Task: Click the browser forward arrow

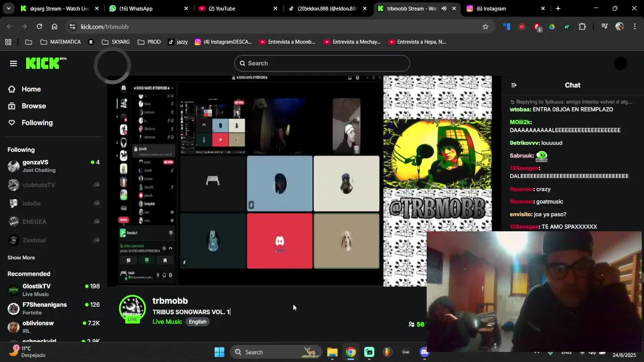Action: click(x=24, y=27)
